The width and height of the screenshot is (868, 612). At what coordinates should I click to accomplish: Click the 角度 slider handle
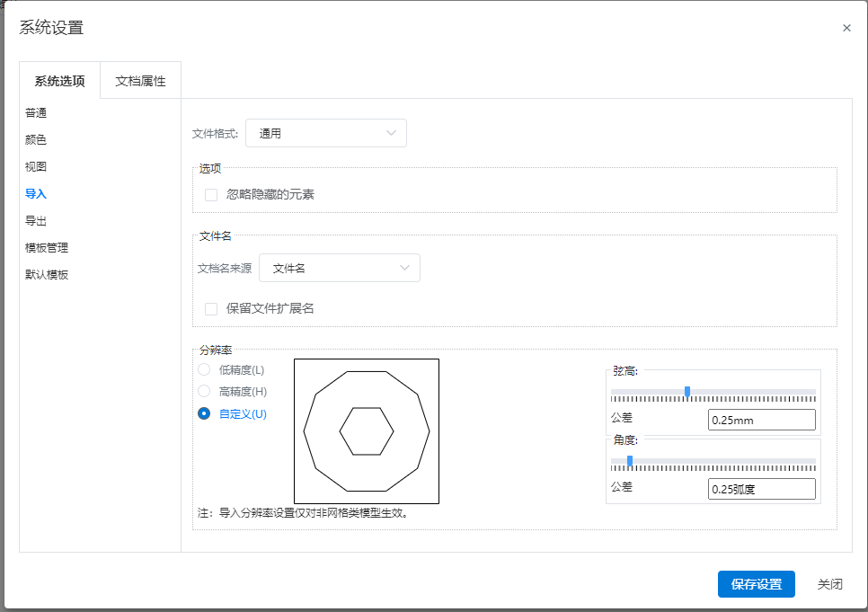click(630, 461)
